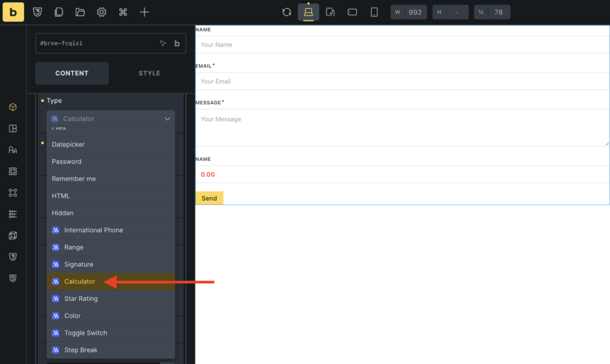Choose Signature from the type list
The image size is (610, 364).
click(110, 264)
